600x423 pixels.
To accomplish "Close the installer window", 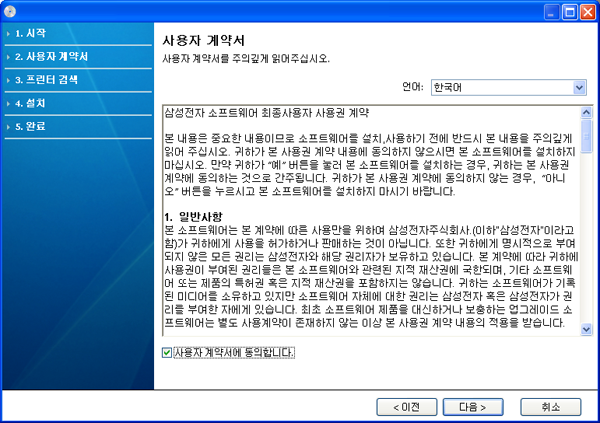I will coord(588,12).
